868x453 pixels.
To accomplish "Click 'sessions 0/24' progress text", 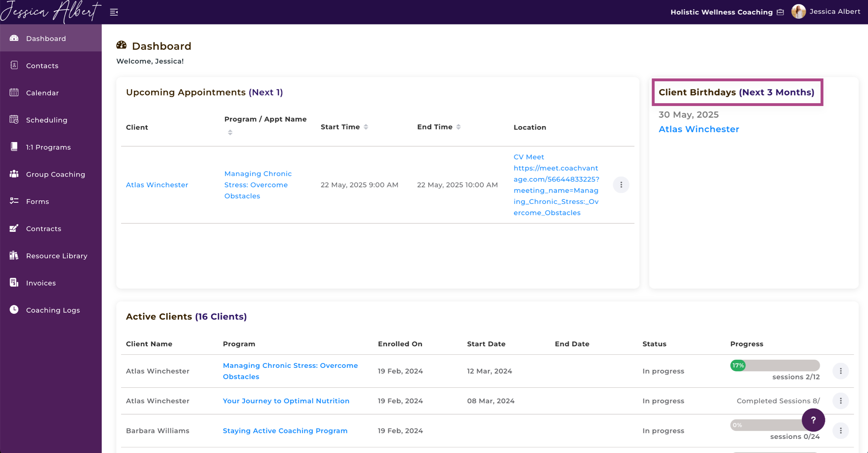I will pyautogui.click(x=795, y=436).
